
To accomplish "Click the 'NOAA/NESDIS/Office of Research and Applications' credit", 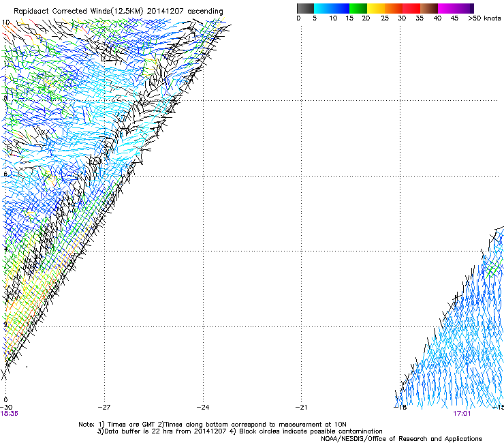I will point(401,439).
